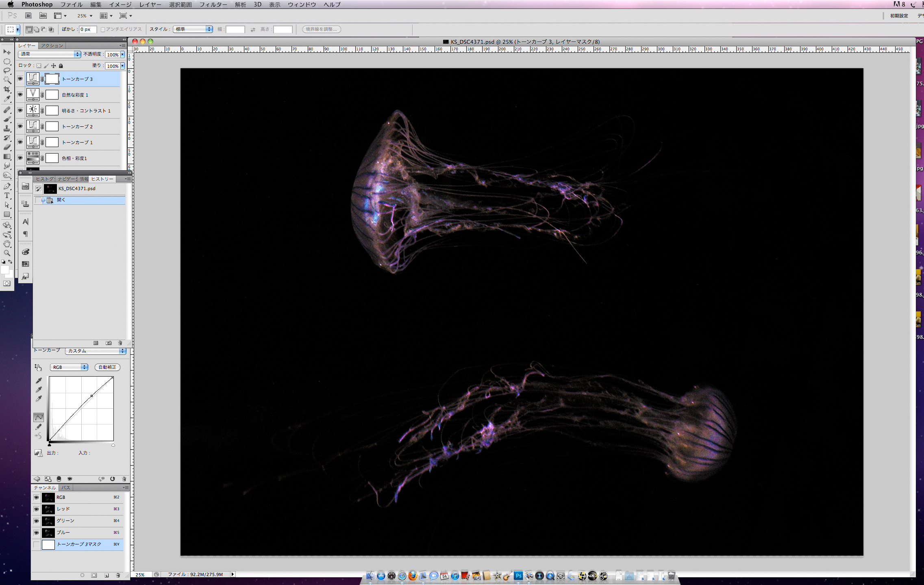Switch to the アクション tab
Viewport: 924px width, 585px height.
(x=52, y=45)
